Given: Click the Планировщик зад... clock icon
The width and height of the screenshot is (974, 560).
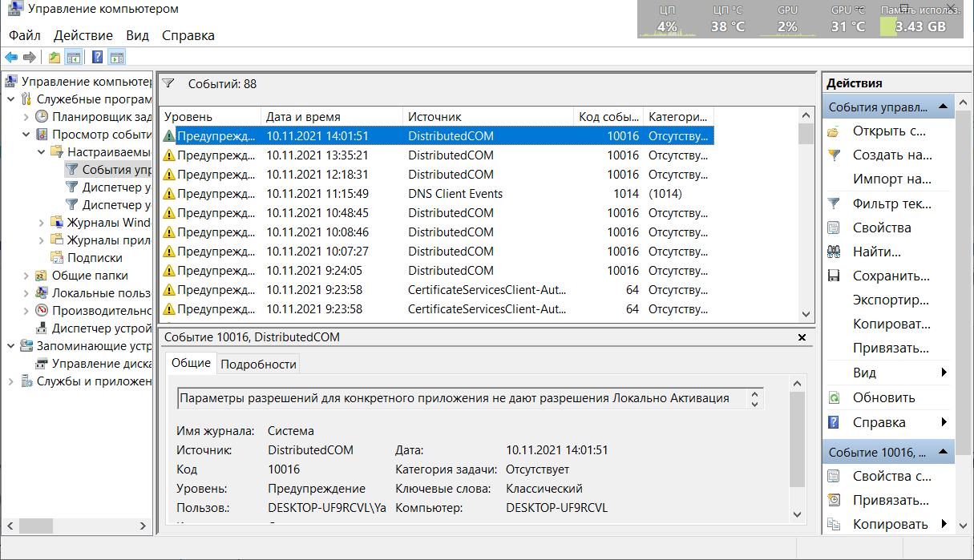Looking at the screenshot, I should [42, 117].
